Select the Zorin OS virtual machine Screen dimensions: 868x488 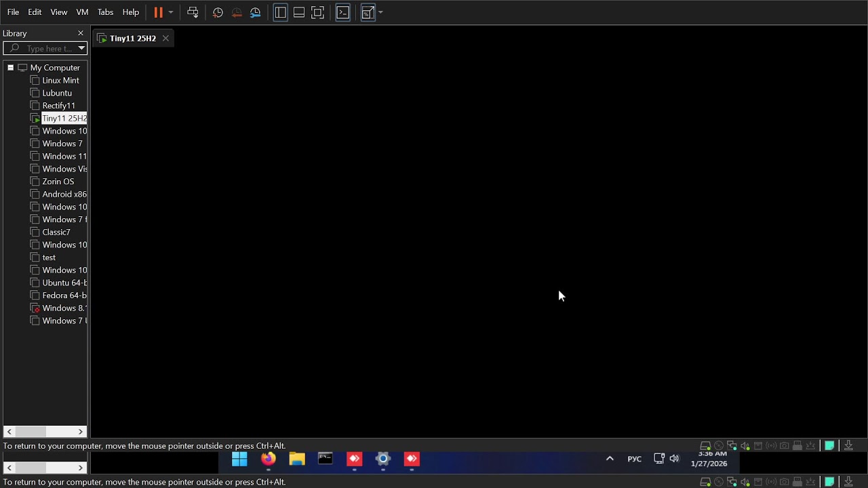click(58, 182)
